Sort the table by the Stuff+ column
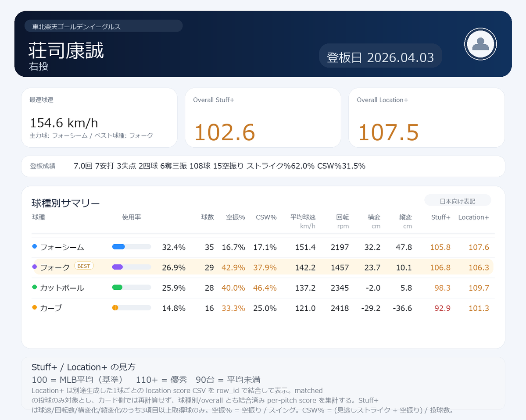 (440, 217)
